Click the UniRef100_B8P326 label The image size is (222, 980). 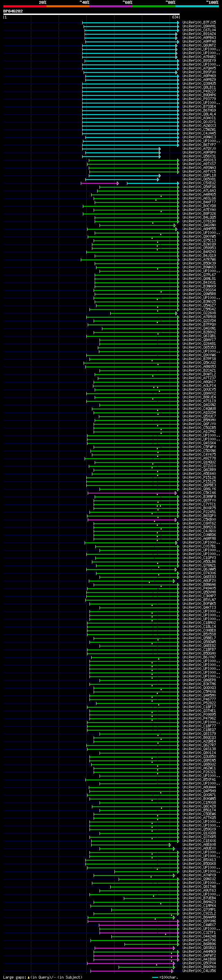coord(199,214)
